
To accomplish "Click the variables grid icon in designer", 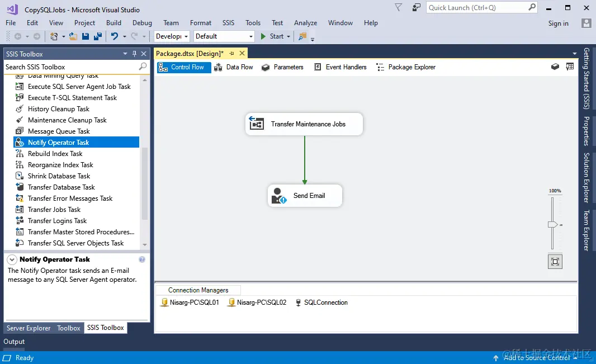I will pos(570,67).
